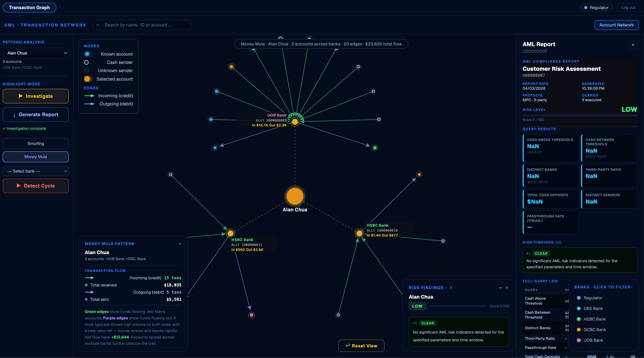
Task: Open the Total Cash Deposits result card
Action: tap(550, 199)
